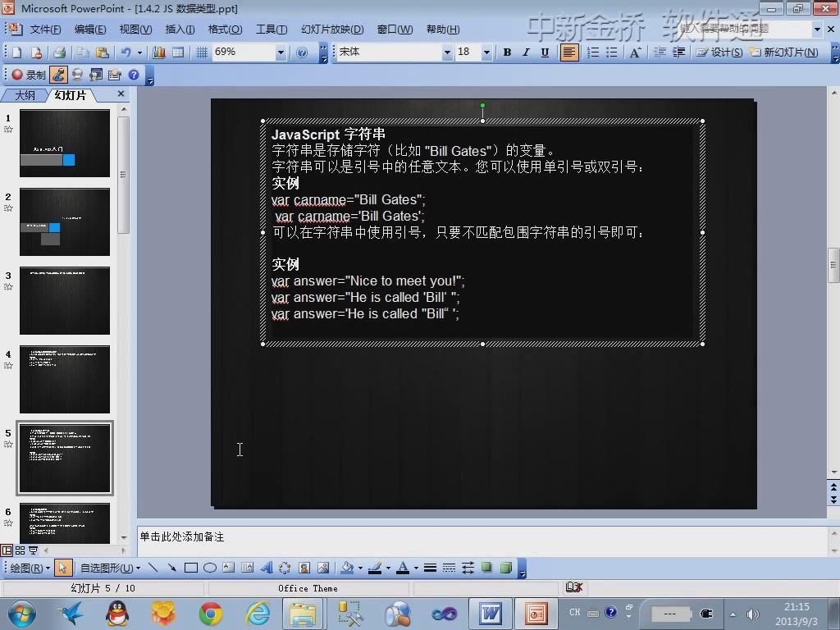Screen dimensions: 840x630
Task: Choose the line style option
Action: 430,568
